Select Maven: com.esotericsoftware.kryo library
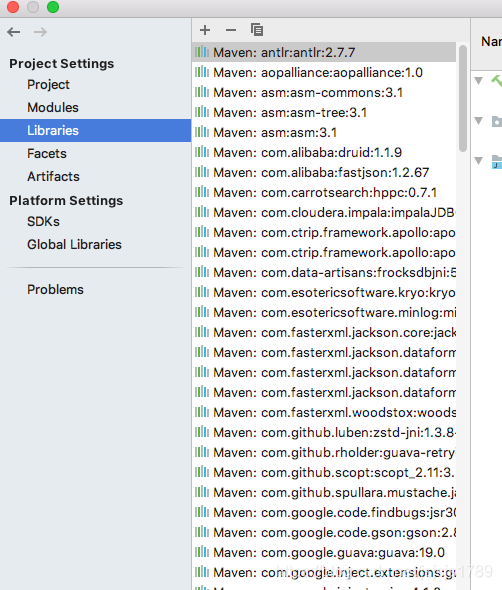Screen dimensions: 502x590 click(324, 292)
